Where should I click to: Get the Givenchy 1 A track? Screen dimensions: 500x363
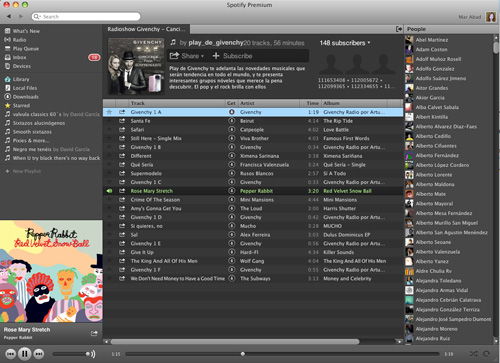tap(232, 112)
